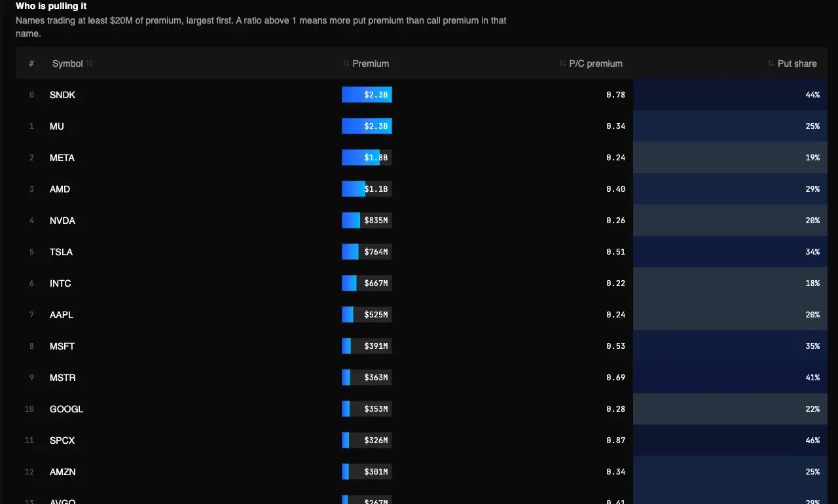This screenshot has width=838, height=504.
Task: Sort by Premium column header
Action: point(366,63)
